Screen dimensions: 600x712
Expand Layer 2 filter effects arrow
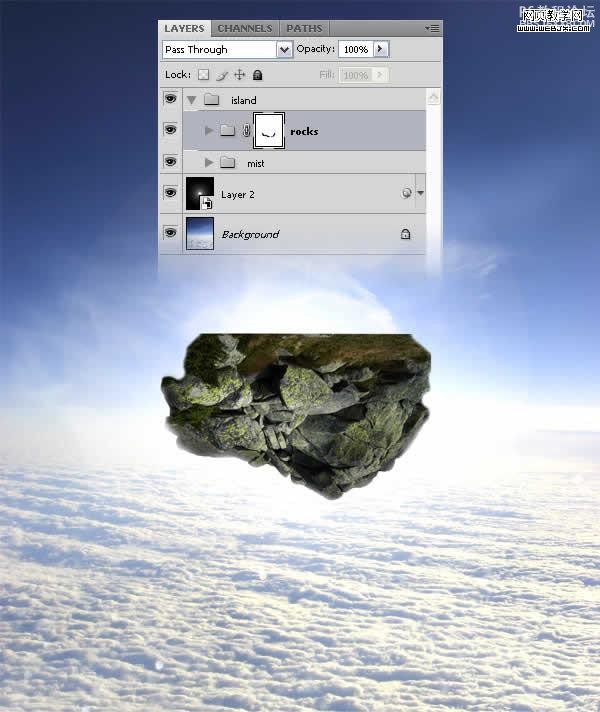[421, 193]
